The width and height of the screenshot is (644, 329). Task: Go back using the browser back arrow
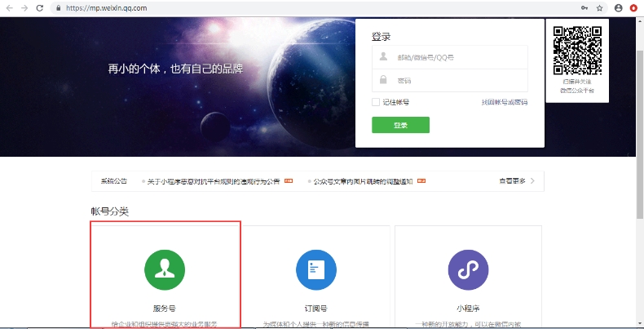tap(8, 7)
